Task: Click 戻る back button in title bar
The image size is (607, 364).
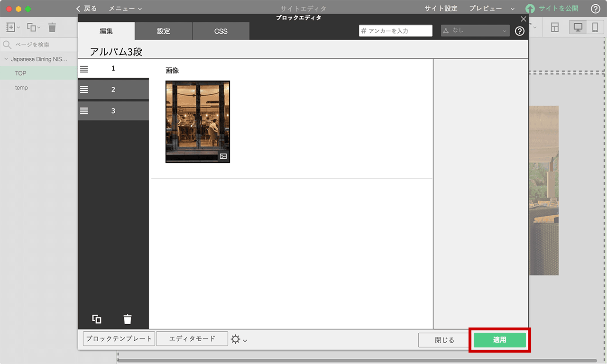Action: [86, 9]
